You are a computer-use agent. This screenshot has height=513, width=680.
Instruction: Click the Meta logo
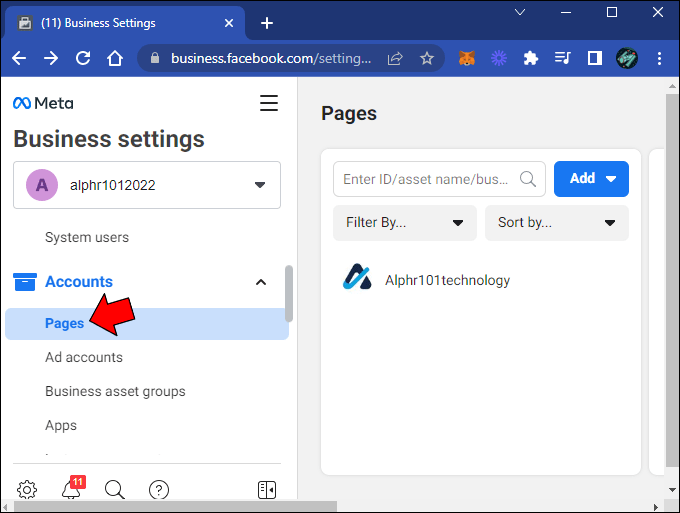point(43,103)
